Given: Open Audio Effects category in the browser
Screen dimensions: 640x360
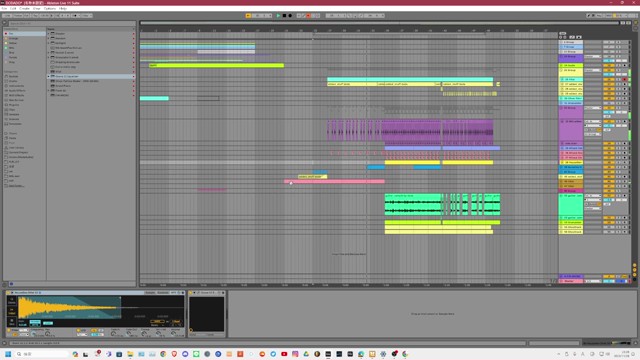Looking at the screenshot, I should pos(16,91).
